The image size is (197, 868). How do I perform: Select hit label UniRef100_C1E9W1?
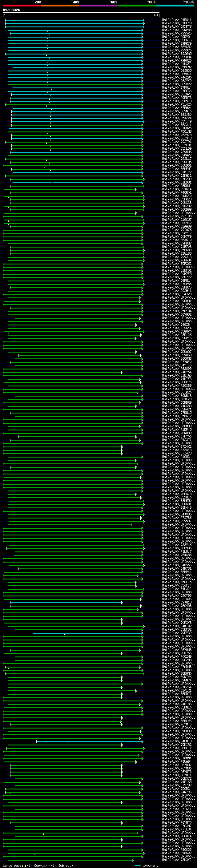(177, 183)
